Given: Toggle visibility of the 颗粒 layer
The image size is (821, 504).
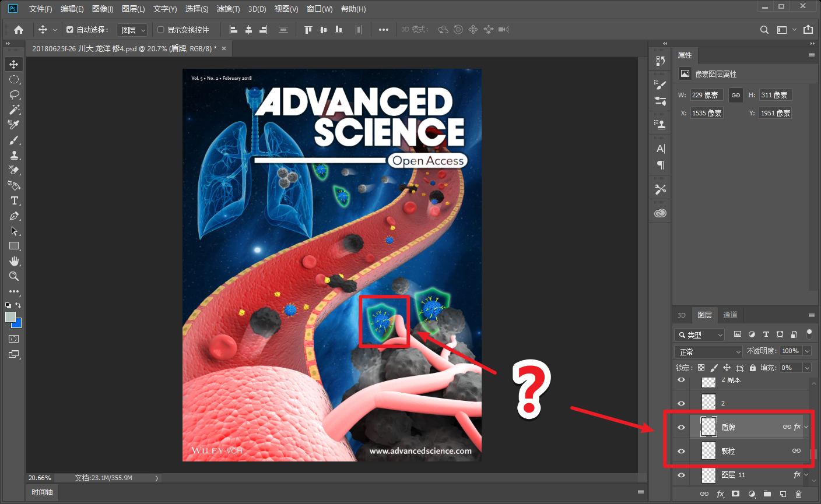Looking at the screenshot, I should (681, 451).
